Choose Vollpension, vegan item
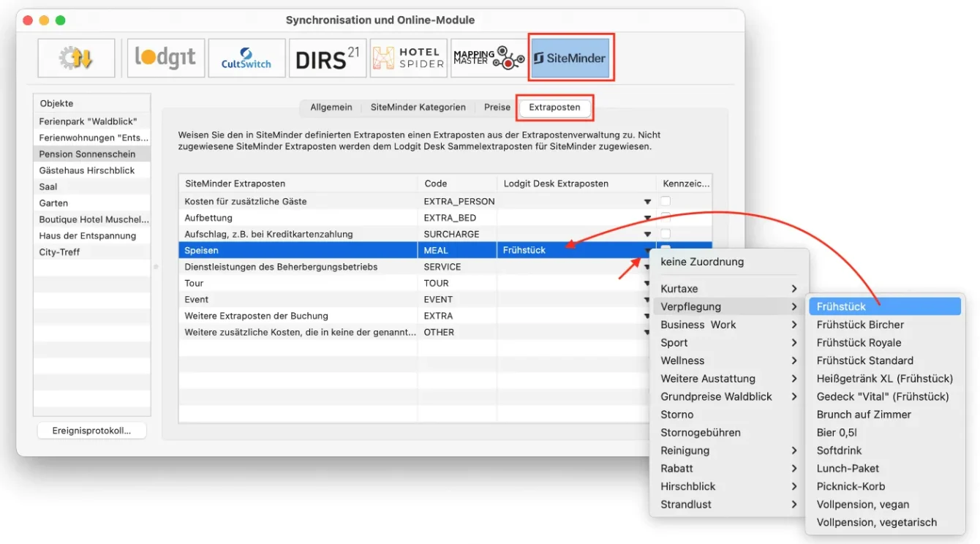 pos(885,505)
